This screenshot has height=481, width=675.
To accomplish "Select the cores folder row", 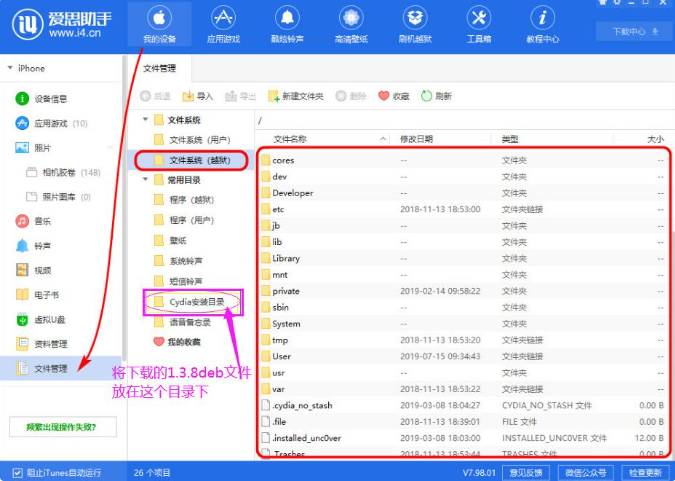I will pyautogui.click(x=463, y=160).
